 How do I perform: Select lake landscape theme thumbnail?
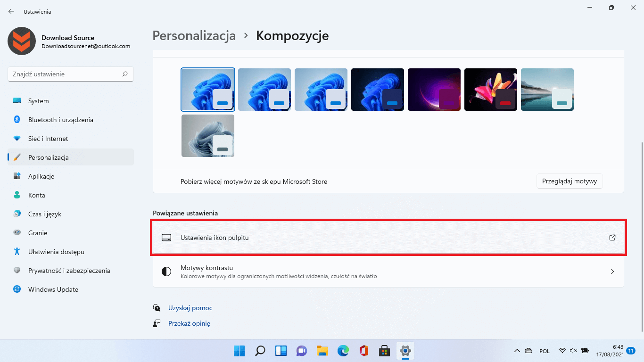click(x=547, y=90)
